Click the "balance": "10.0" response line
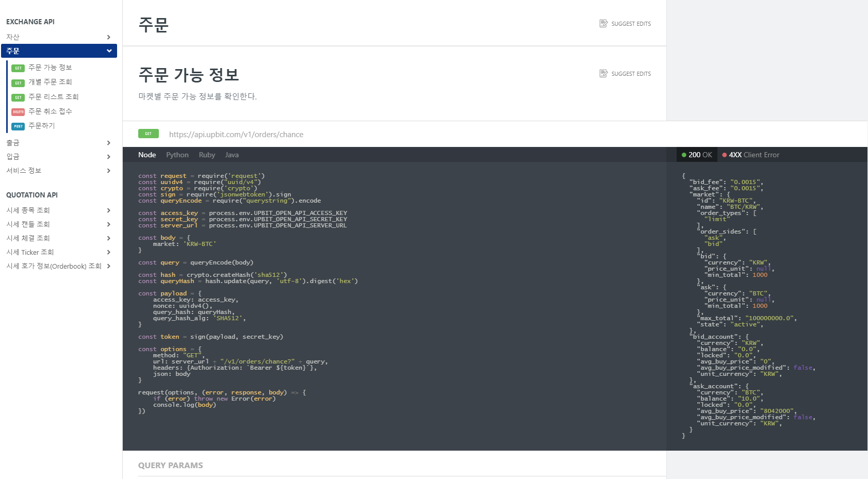The height and width of the screenshot is (479, 868). click(730, 399)
